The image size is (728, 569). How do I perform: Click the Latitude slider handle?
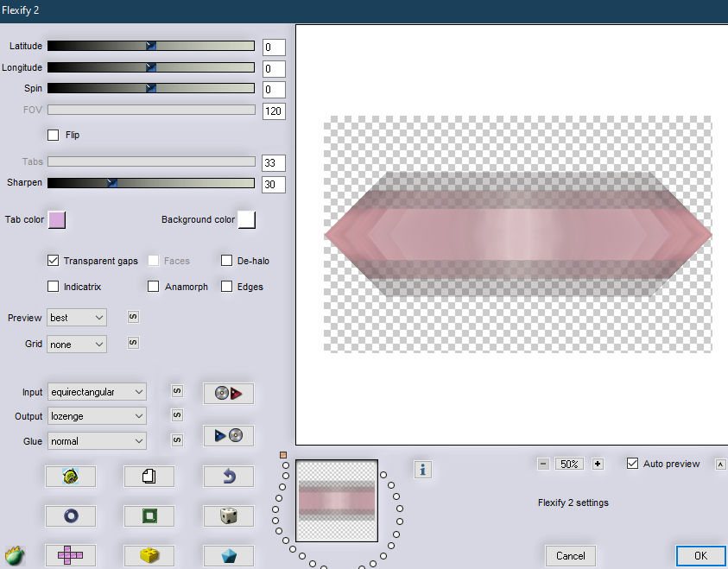point(151,46)
